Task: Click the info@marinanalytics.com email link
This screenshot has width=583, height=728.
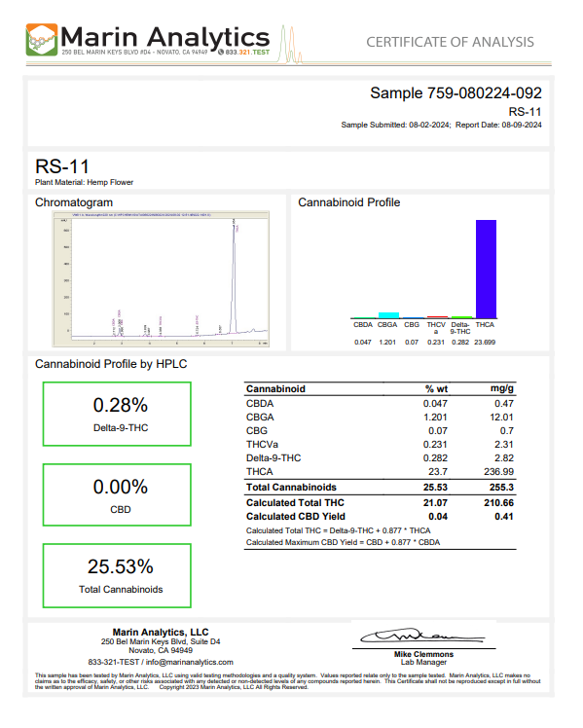Action: pos(190,662)
